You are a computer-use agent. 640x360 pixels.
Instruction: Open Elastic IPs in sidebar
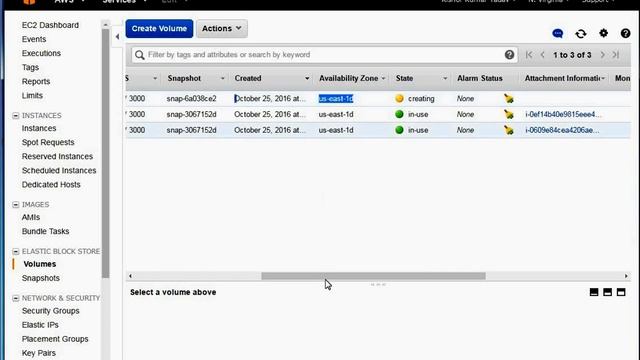pyautogui.click(x=40, y=325)
